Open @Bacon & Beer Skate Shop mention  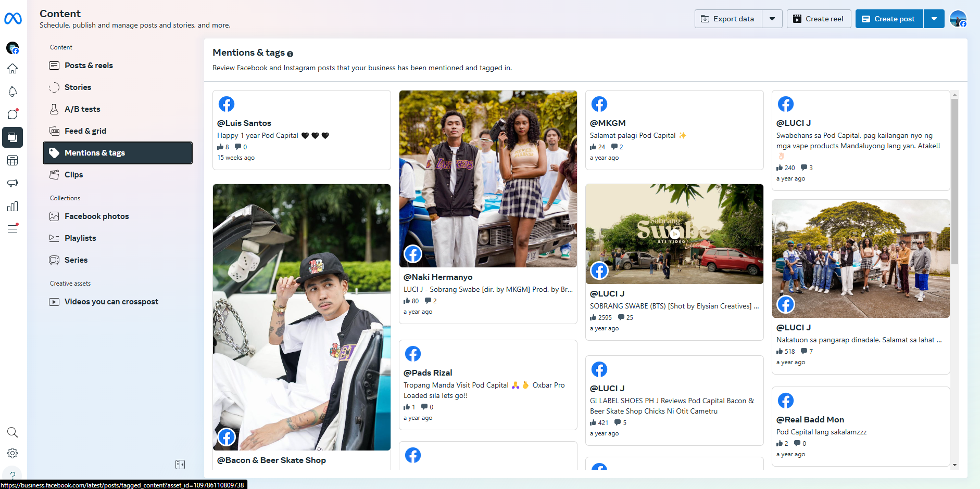(271, 460)
